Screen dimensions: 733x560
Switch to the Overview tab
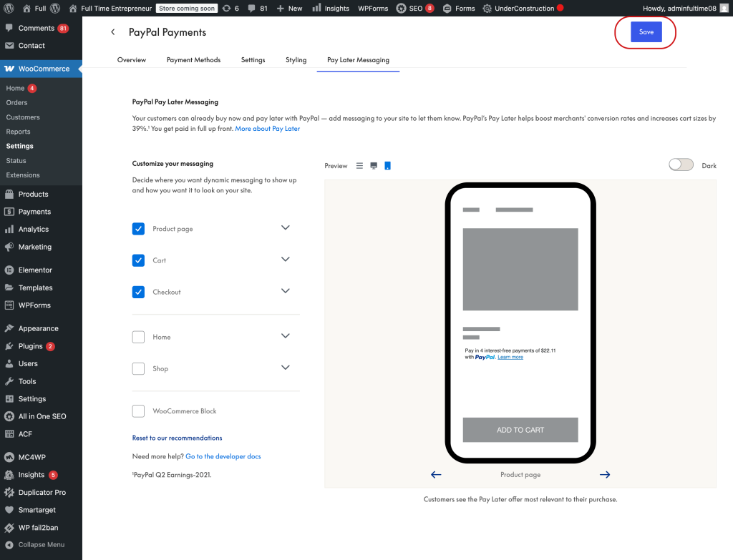pos(132,60)
